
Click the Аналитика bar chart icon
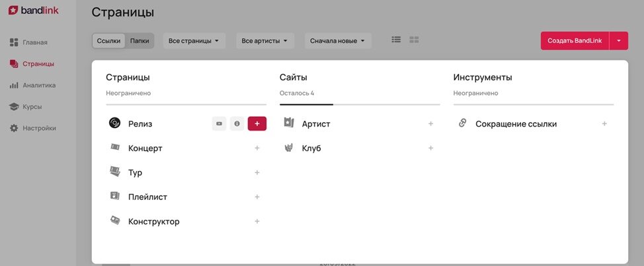click(x=14, y=85)
